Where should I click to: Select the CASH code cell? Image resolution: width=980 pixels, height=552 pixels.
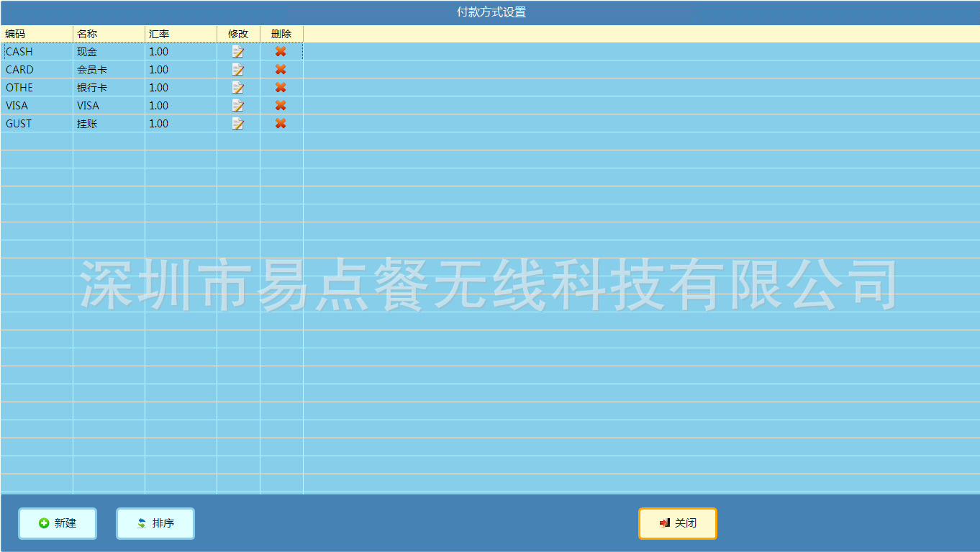click(37, 52)
